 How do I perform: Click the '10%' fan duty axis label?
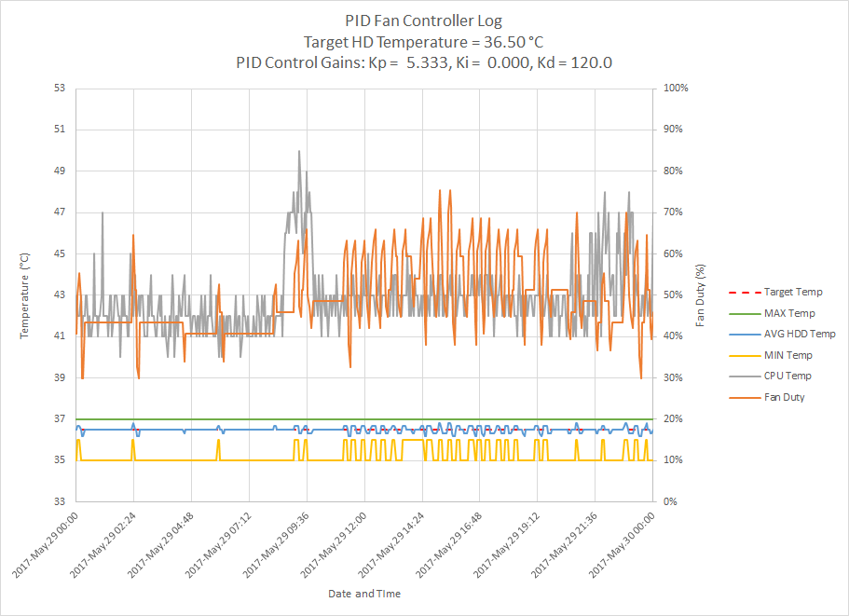pyautogui.click(x=673, y=459)
